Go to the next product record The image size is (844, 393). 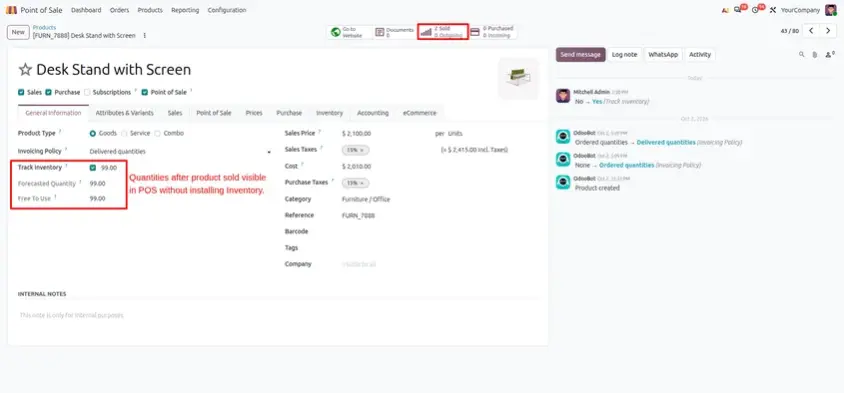tap(828, 31)
